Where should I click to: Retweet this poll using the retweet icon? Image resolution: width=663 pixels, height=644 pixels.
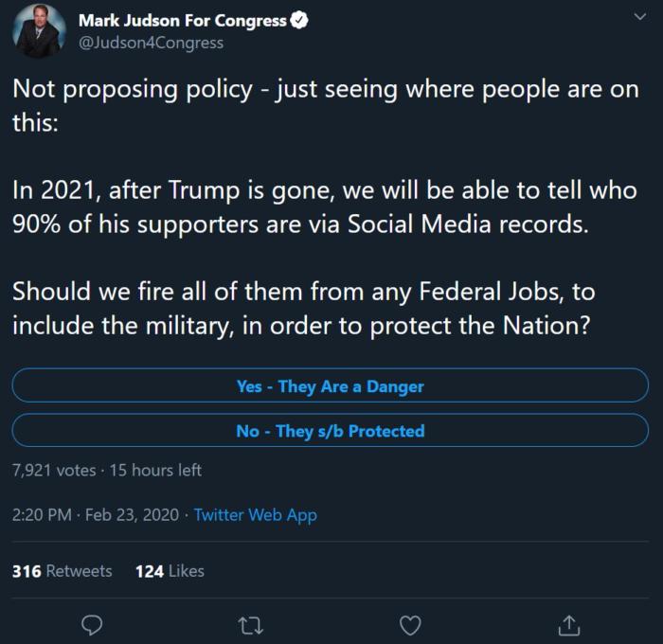pyautogui.click(x=251, y=626)
